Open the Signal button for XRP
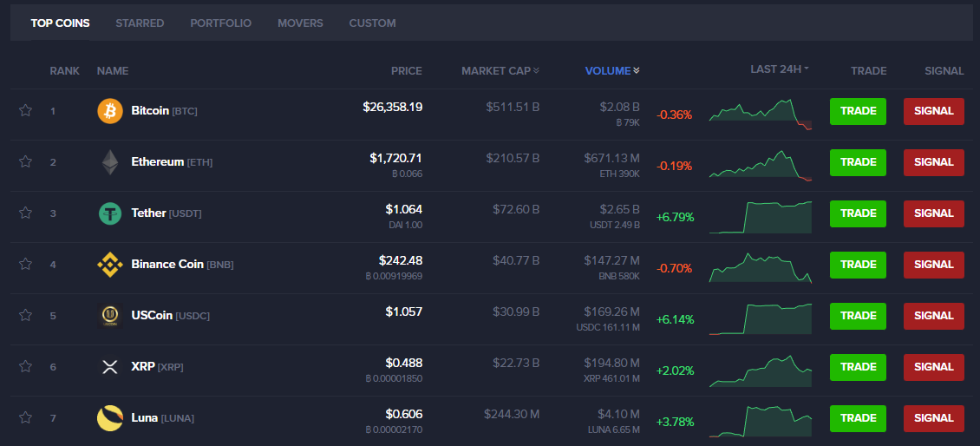980x446 pixels. 934,367
